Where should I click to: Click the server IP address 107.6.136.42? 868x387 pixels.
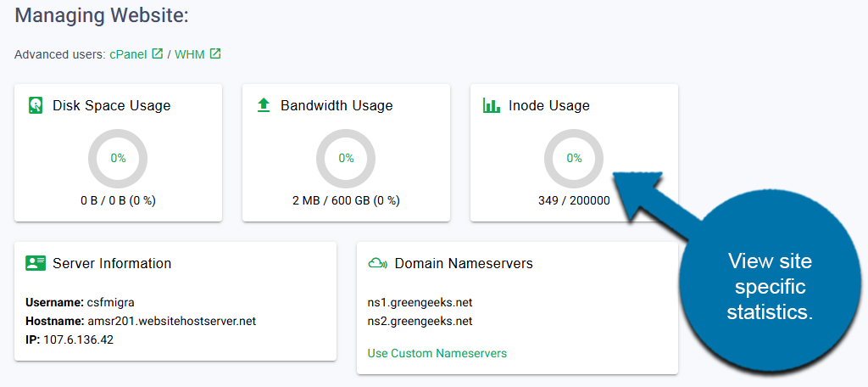click(x=78, y=339)
